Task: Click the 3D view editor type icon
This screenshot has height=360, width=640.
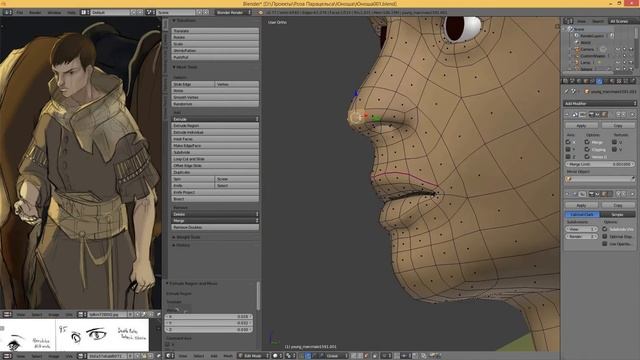Action: 170,356
